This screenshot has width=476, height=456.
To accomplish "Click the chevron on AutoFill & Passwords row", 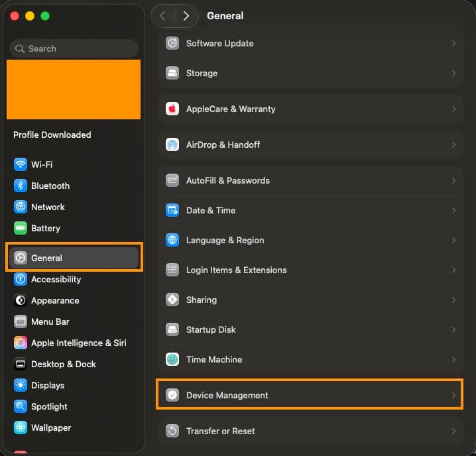I will [x=453, y=181].
